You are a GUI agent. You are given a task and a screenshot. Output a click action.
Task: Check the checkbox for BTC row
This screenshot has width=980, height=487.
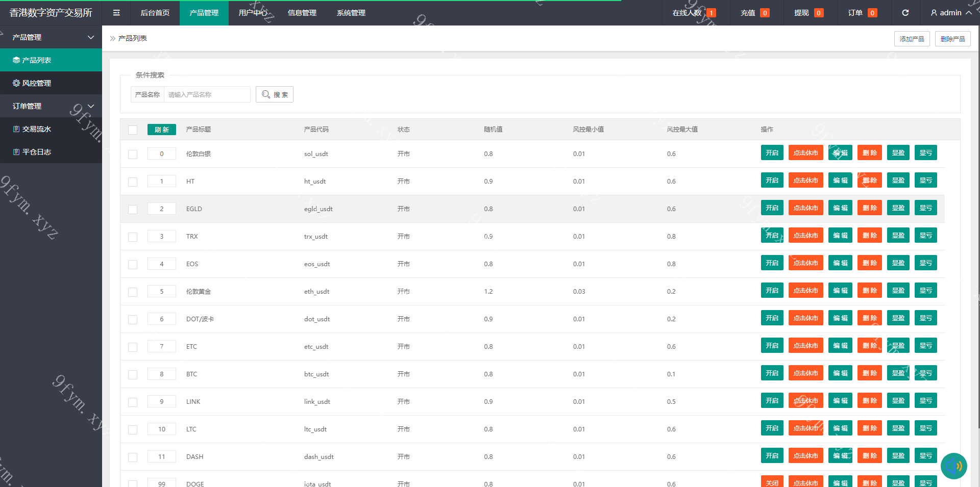click(133, 375)
